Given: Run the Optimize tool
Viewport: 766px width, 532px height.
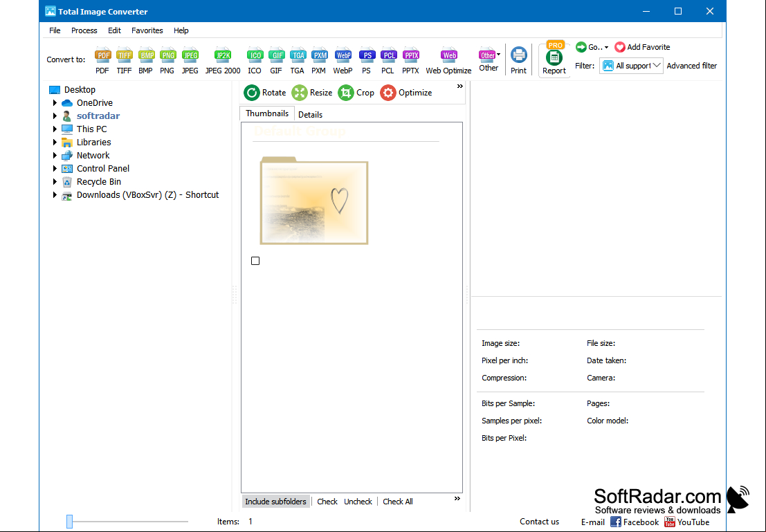Looking at the screenshot, I should tap(406, 93).
